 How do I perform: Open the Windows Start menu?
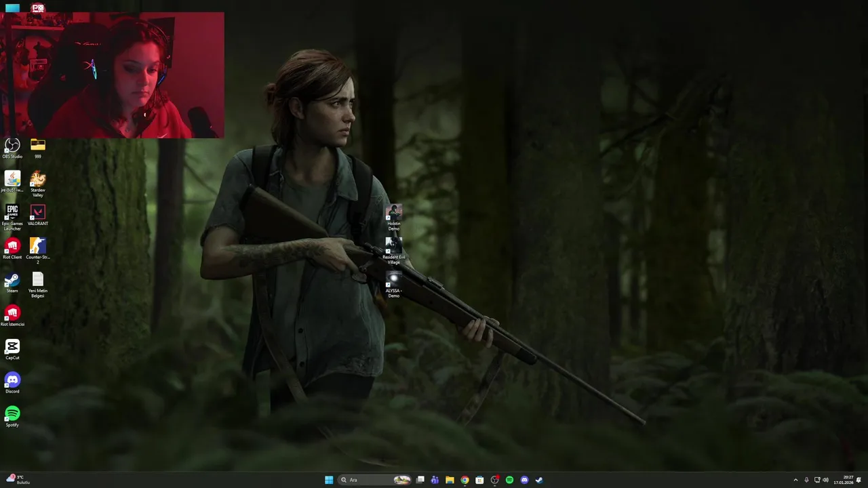click(x=329, y=480)
